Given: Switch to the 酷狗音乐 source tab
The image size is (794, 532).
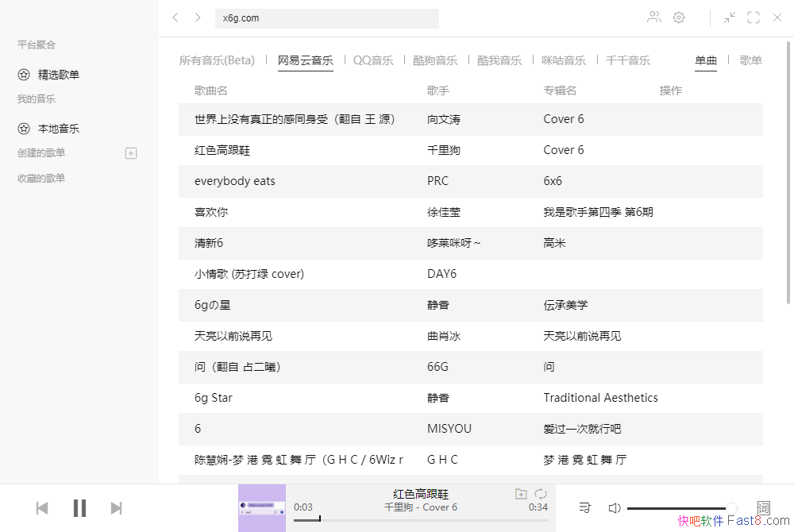Looking at the screenshot, I should coord(435,60).
